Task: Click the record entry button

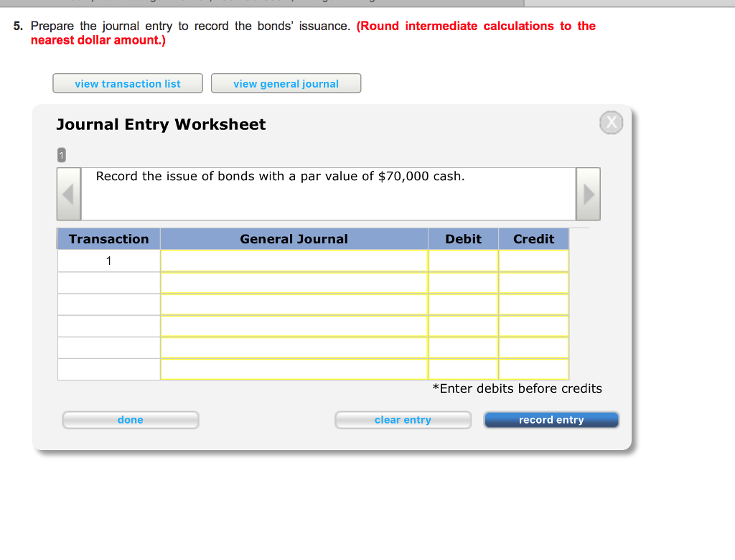Action: coord(551,420)
